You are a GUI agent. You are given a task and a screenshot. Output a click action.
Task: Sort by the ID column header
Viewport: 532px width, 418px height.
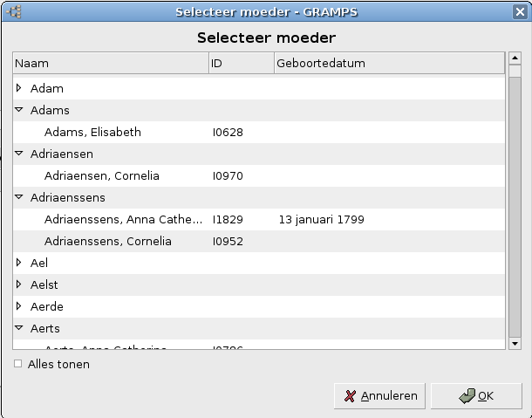coord(241,64)
